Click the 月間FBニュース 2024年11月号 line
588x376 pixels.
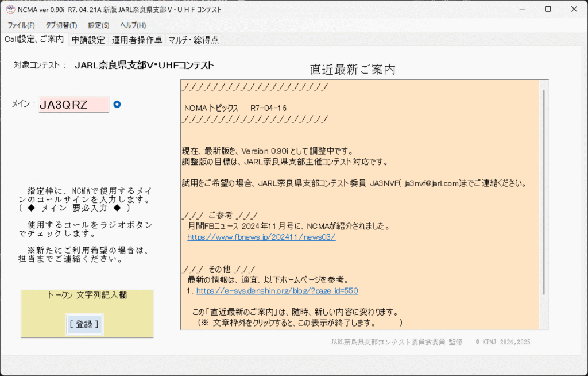pos(289,226)
